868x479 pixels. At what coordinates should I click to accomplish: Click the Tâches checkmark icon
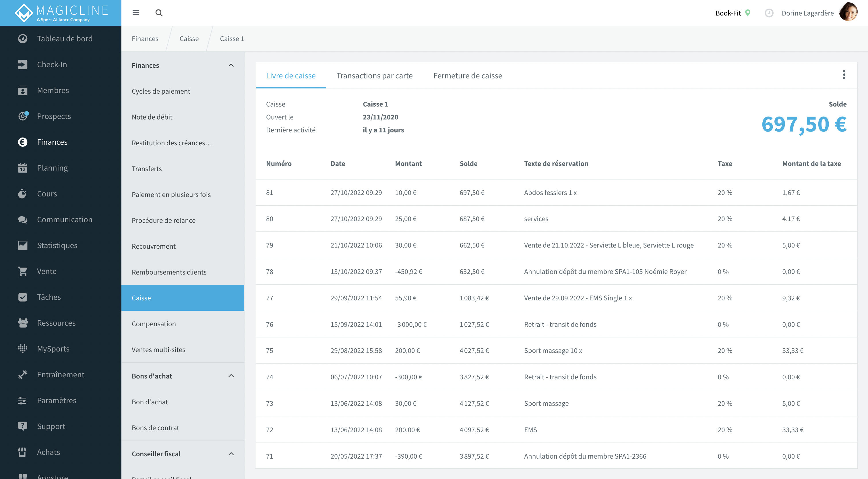(x=23, y=297)
